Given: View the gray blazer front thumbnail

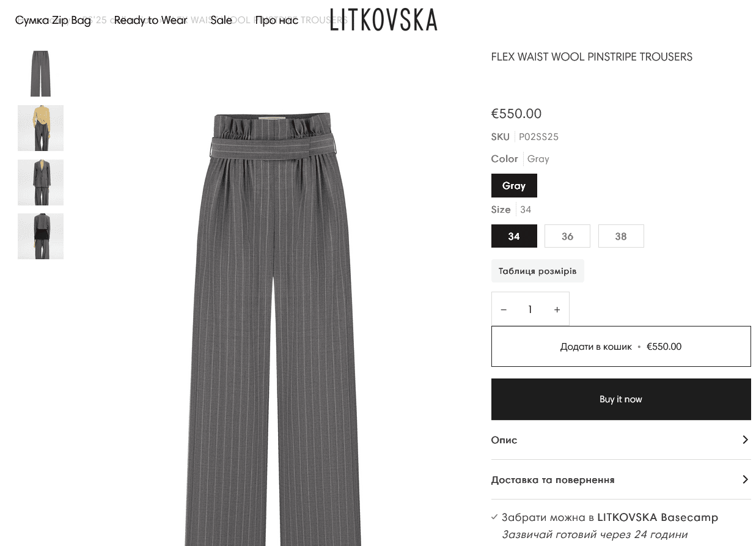Looking at the screenshot, I should click(x=40, y=182).
